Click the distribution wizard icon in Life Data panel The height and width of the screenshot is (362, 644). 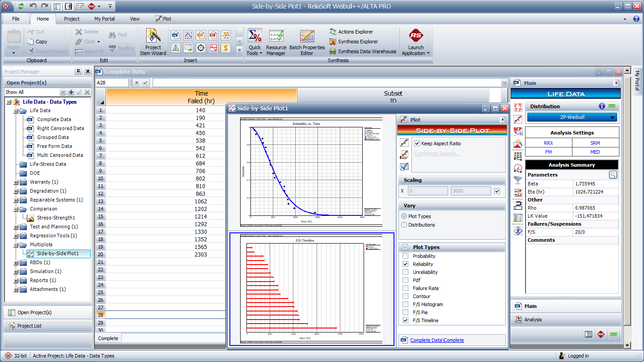[518, 143]
